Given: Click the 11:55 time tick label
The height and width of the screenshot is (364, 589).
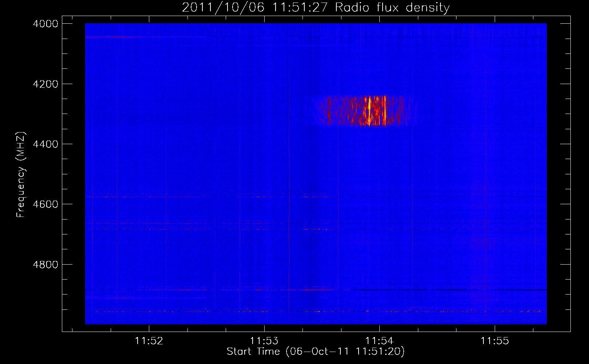Looking at the screenshot, I should 495,341.
